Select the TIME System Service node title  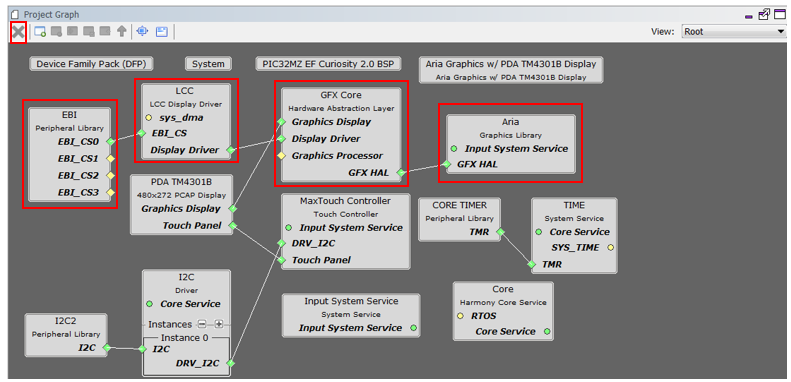pyautogui.click(x=574, y=205)
